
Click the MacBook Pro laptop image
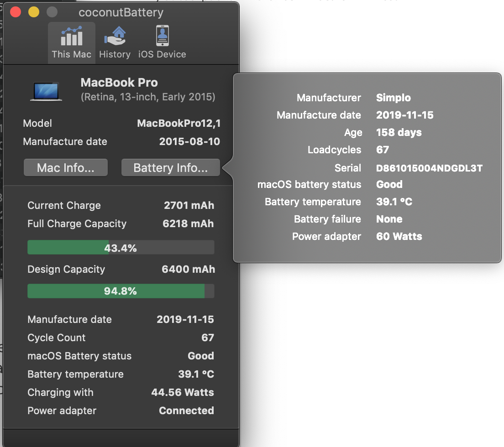point(46,92)
